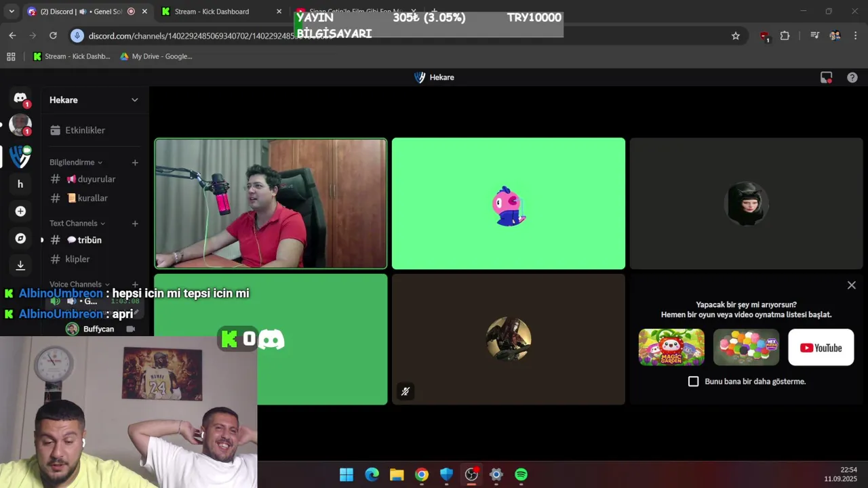
Task: Open Spotify from taskbar
Action: click(x=521, y=474)
